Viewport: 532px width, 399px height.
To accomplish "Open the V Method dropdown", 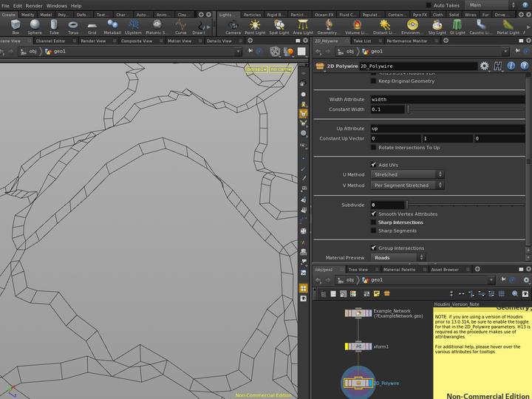I will click(408, 185).
